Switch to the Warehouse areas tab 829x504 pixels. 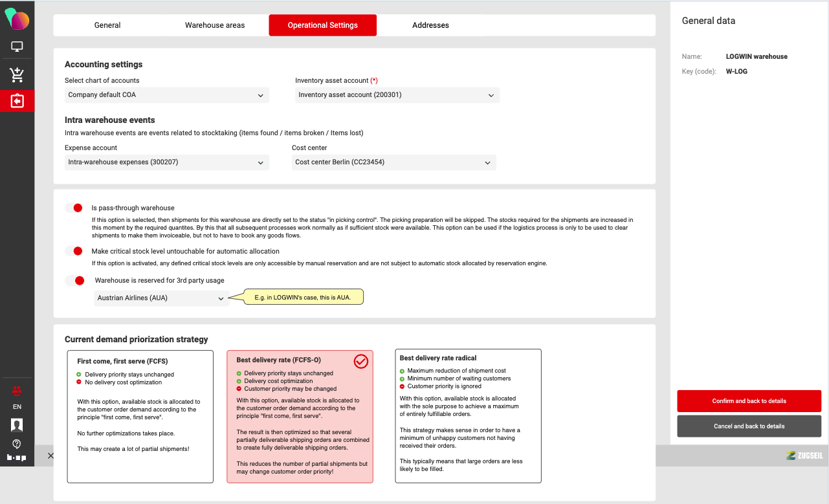point(215,25)
